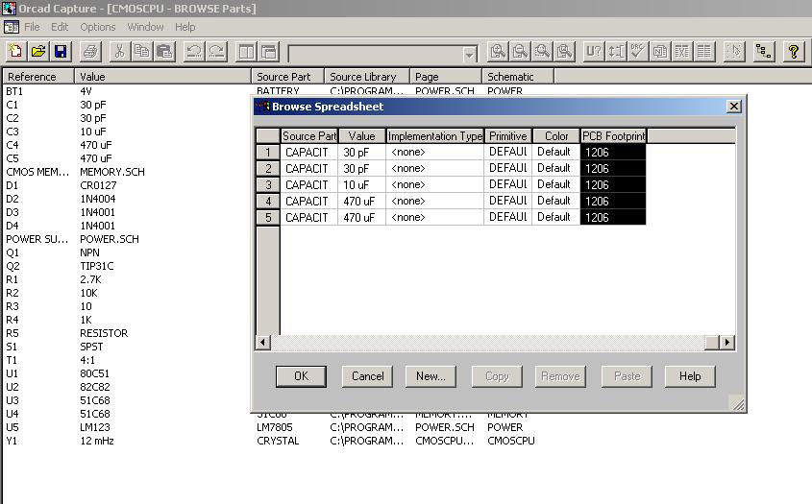Click the spreadsheet select-all corner cell
This screenshot has height=504, width=812.
coord(268,136)
